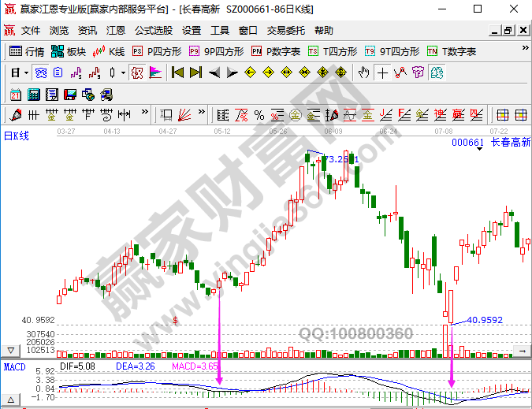Switch to the K线 candlestick chart
Image resolution: width=532 pixels, height=409 pixels.
[109, 52]
